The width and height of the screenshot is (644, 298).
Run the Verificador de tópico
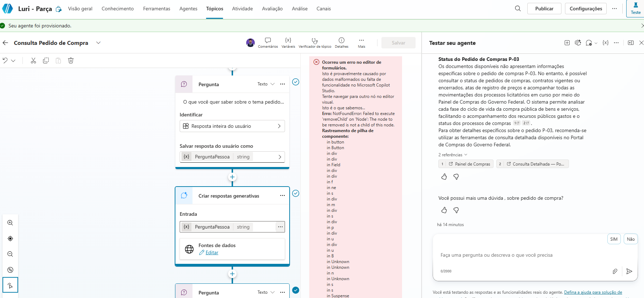315,43
